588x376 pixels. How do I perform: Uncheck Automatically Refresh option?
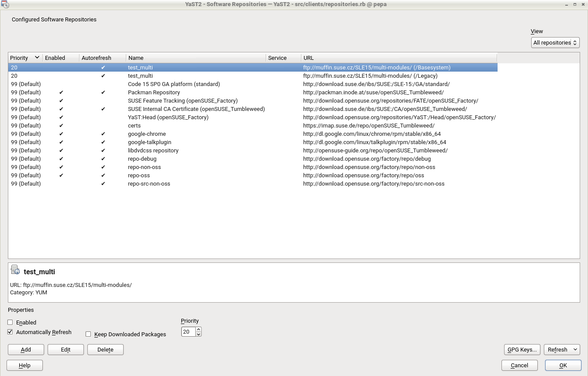tap(10, 332)
